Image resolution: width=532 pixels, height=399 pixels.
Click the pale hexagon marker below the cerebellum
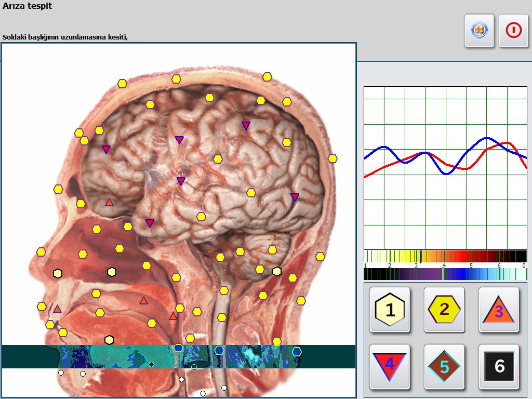point(277,271)
